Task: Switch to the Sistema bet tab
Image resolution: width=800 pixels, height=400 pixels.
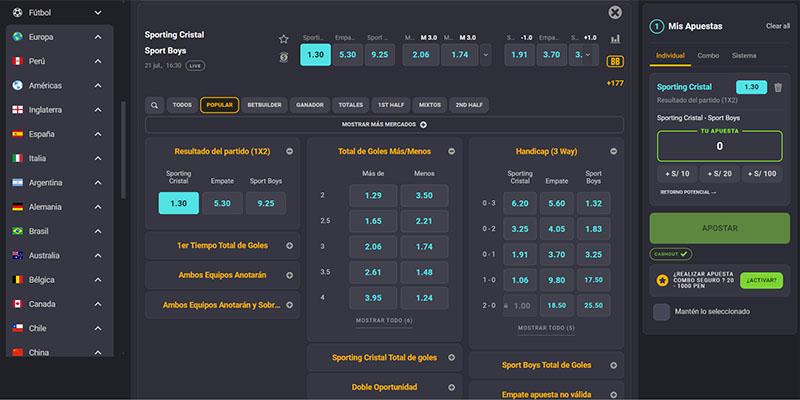Action: [744, 56]
